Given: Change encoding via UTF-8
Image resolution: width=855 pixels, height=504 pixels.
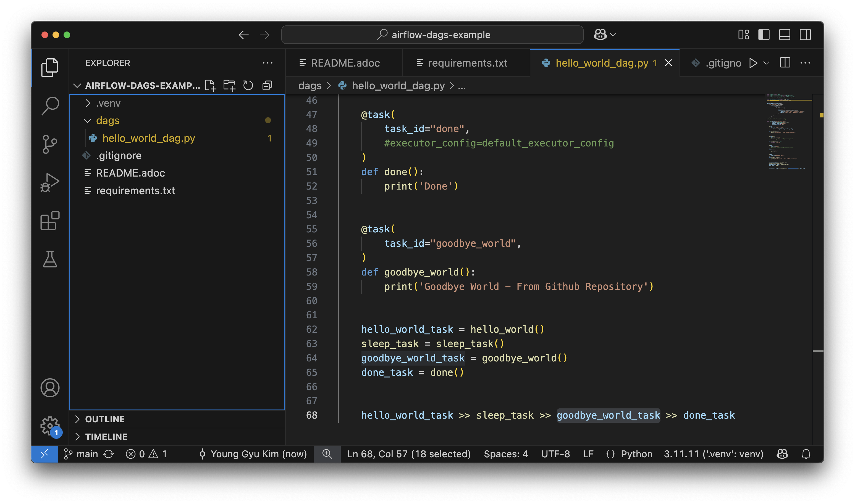Looking at the screenshot, I should (555, 454).
